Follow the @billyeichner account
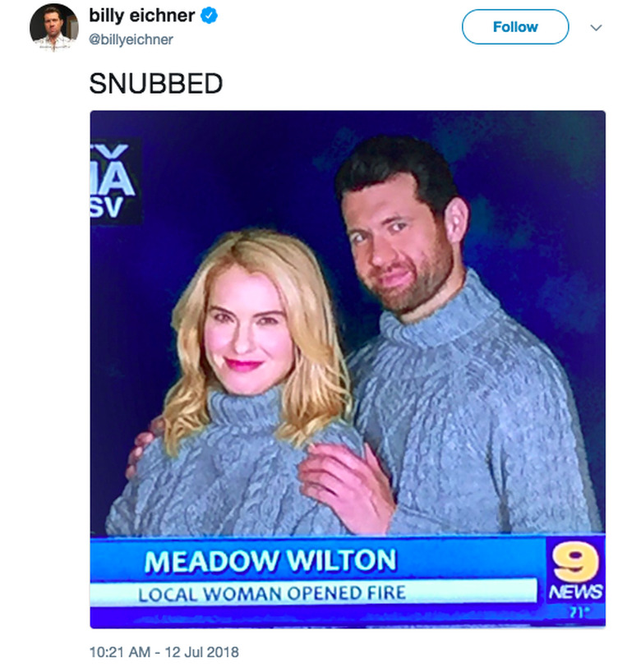641x672 pixels. [x=515, y=26]
